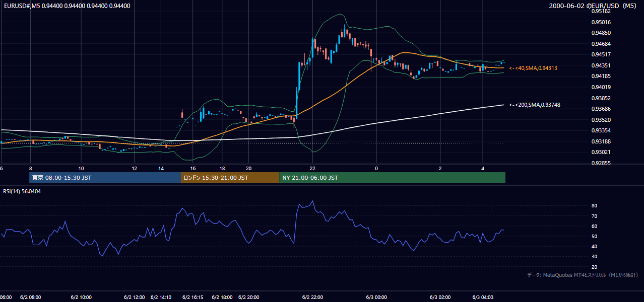This screenshot has width=644, height=302.
Task: Click the 6/3 04:00 bottom time label
Action: point(482,297)
